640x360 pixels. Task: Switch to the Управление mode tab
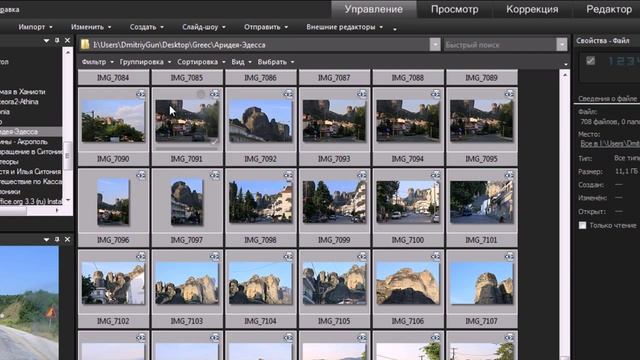tap(373, 9)
